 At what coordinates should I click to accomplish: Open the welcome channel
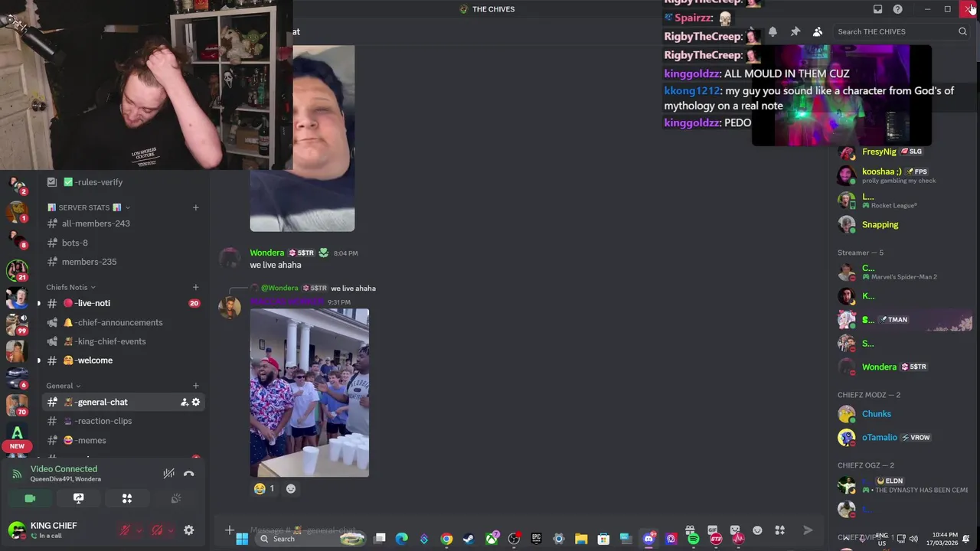[x=123, y=360]
